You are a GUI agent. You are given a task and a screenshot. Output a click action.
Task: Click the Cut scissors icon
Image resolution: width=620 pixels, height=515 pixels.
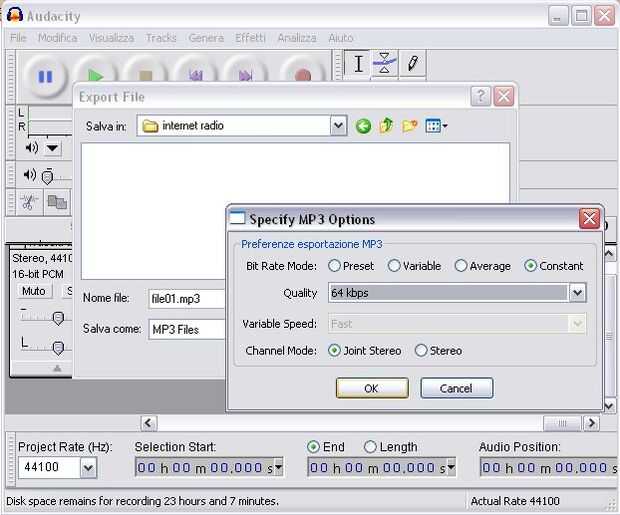[x=28, y=202]
